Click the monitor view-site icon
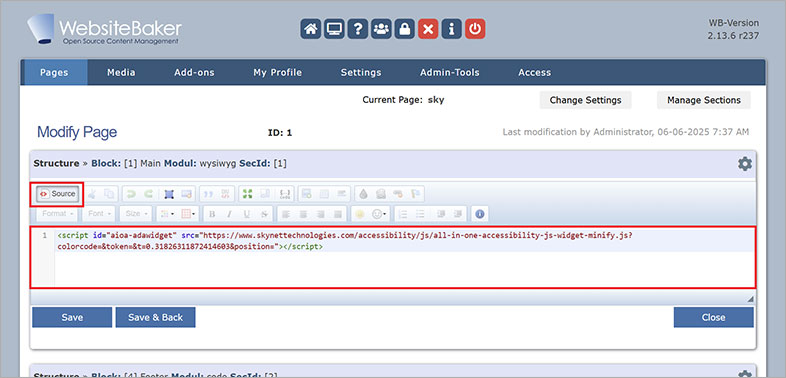786x378 pixels. [334, 29]
